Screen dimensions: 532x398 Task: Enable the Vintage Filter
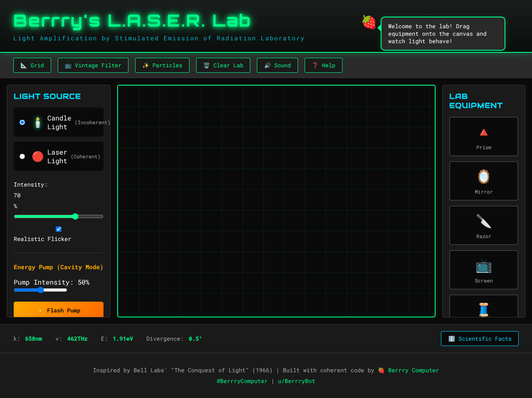(x=93, y=65)
